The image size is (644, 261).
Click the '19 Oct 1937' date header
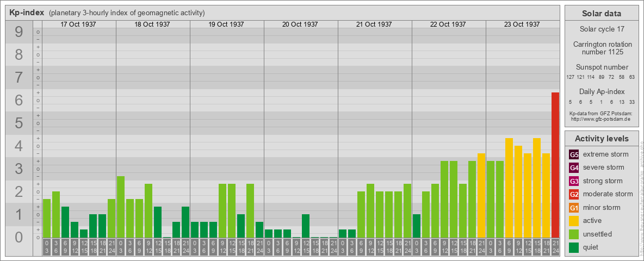coord(226,24)
